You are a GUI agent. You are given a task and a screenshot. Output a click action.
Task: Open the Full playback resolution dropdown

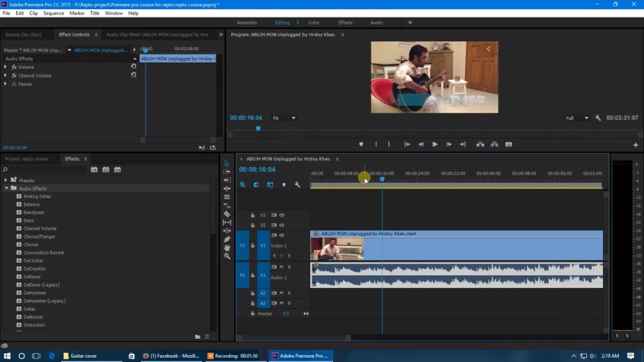576,118
